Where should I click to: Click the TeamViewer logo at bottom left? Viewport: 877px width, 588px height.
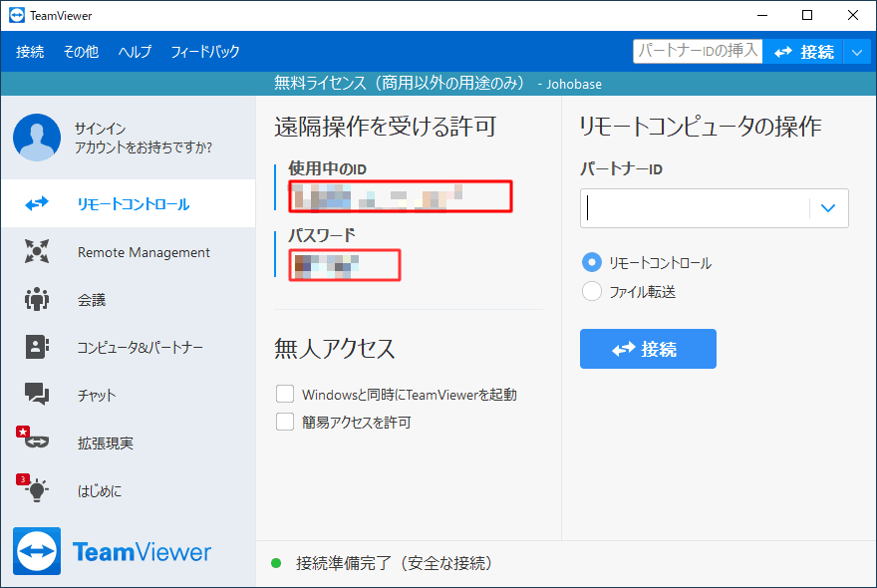coord(112,551)
